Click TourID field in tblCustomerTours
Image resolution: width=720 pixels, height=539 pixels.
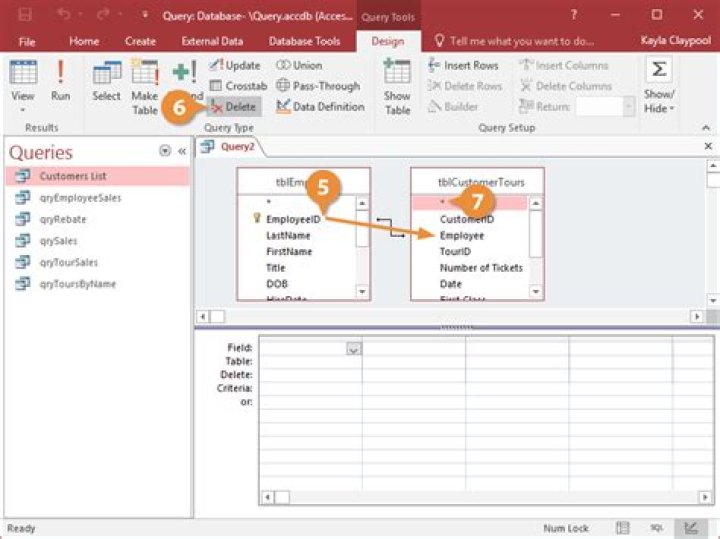(455, 252)
